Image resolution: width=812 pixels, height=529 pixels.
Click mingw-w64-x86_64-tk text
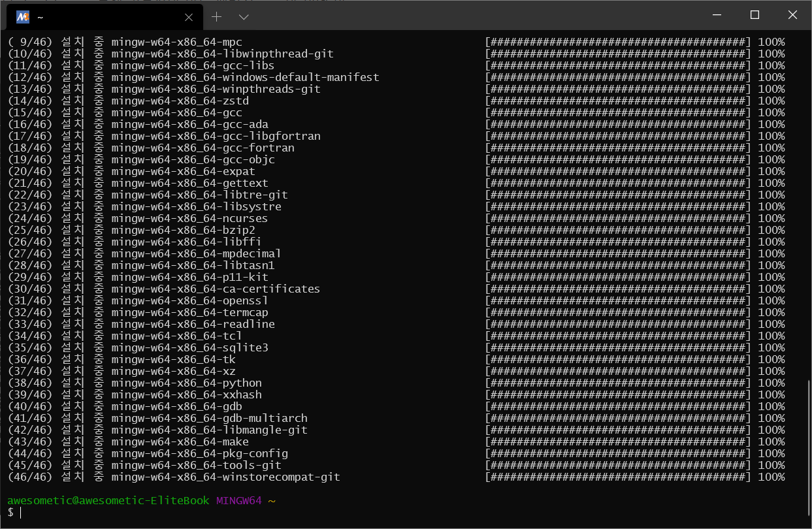tap(174, 359)
